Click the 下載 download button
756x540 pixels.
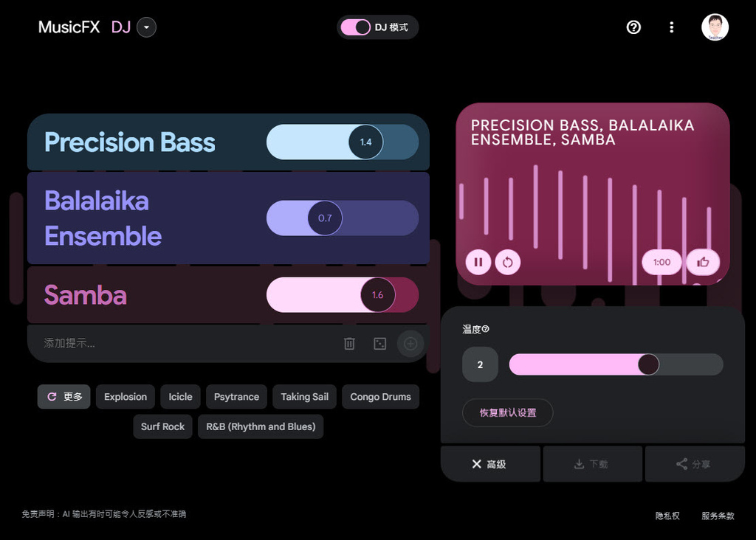click(x=593, y=464)
